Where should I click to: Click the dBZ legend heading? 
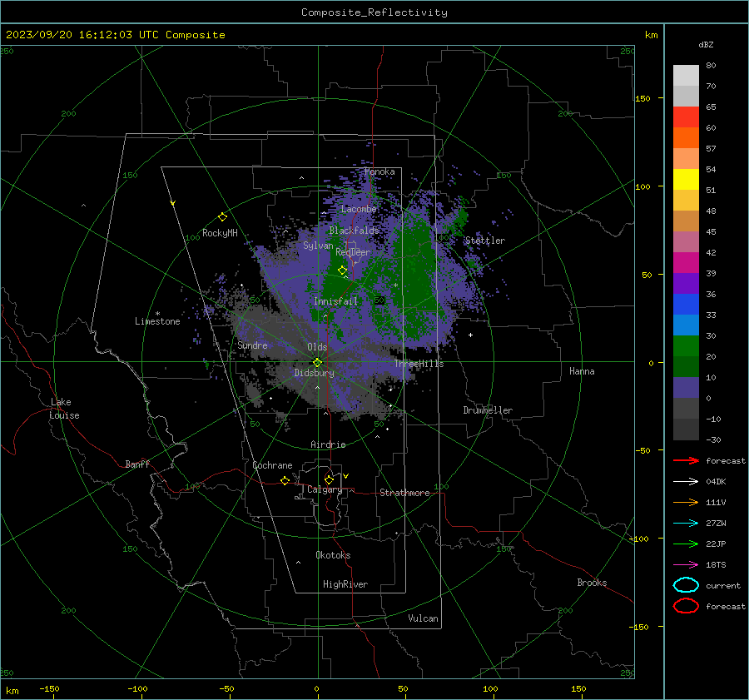click(x=706, y=45)
